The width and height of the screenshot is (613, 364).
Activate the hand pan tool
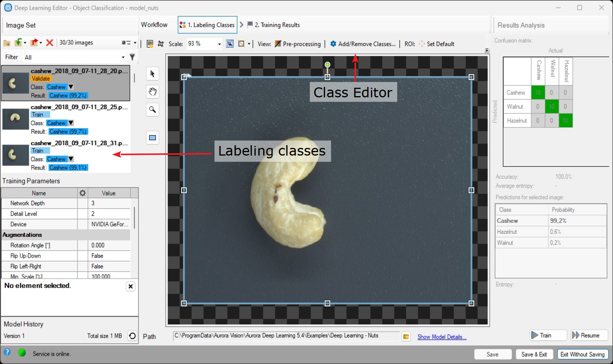point(152,92)
